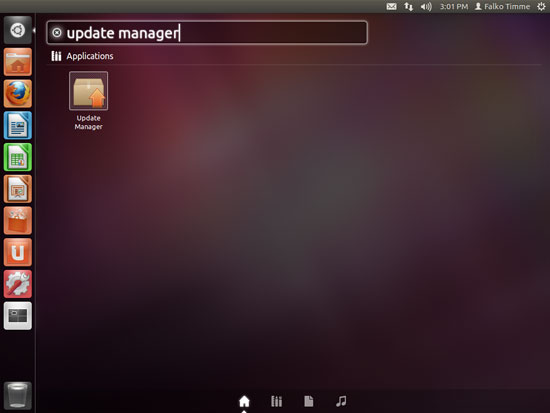This screenshot has width=550, height=413.
Task: Launch LibreOffice Writer from the launcher
Action: [18, 125]
